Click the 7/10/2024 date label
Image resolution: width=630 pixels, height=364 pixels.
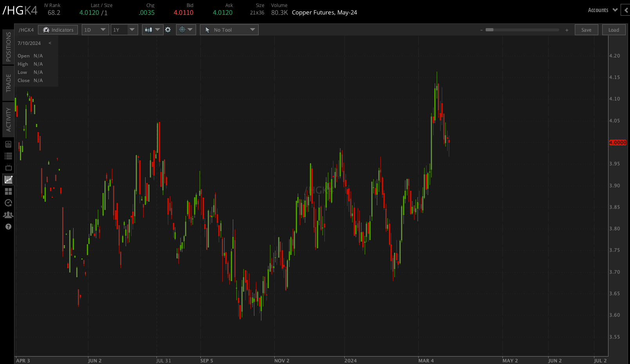pos(29,43)
